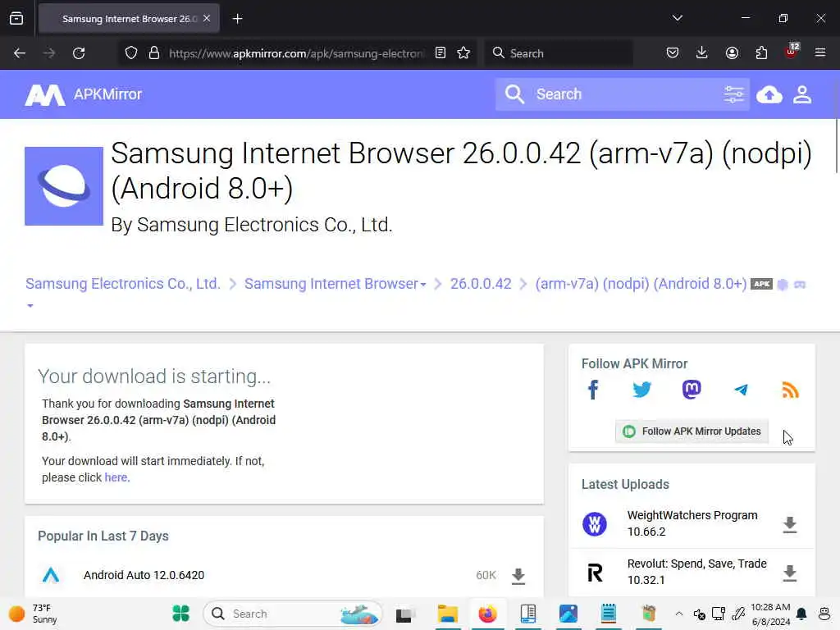Open Firefox account menu
The height and width of the screenshot is (630, 840).
[x=732, y=52]
